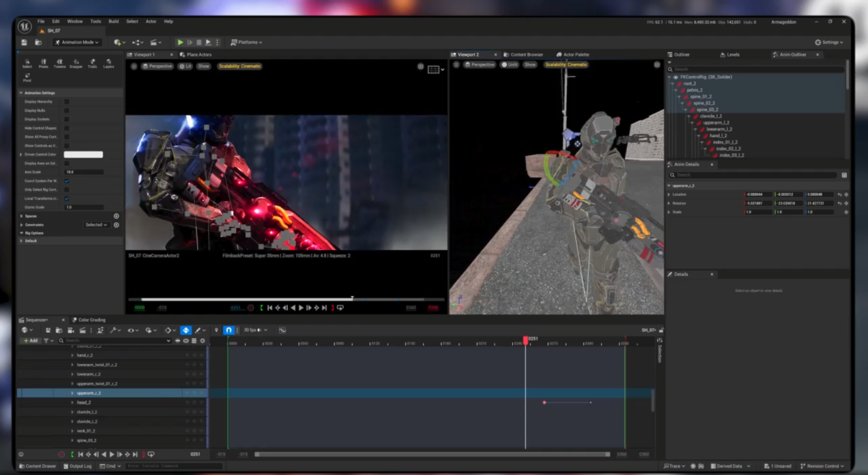Viewport: 868px width, 475px height.
Task: Click the blue auto-key icon in Sequencer
Action: tap(186, 330)
